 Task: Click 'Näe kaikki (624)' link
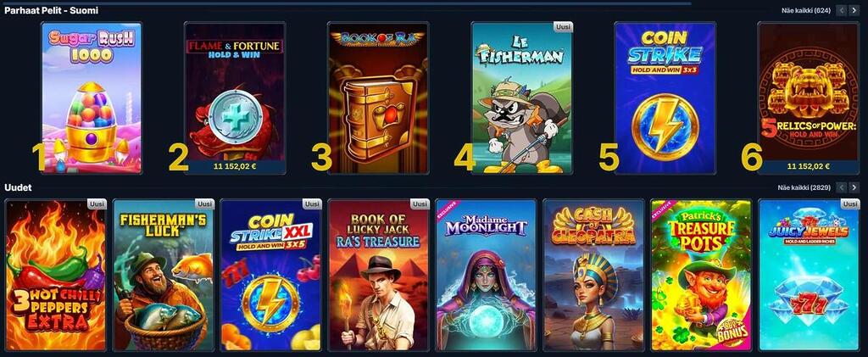[805, 10]
